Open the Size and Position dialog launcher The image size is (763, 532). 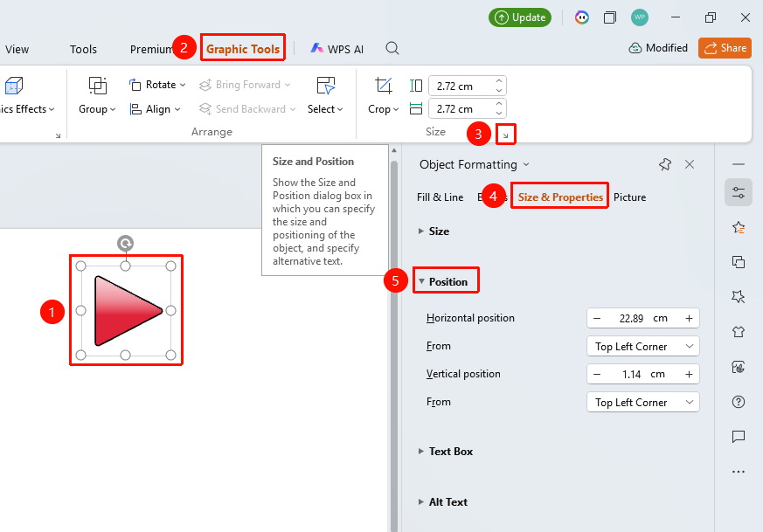(x=505, y=135)
